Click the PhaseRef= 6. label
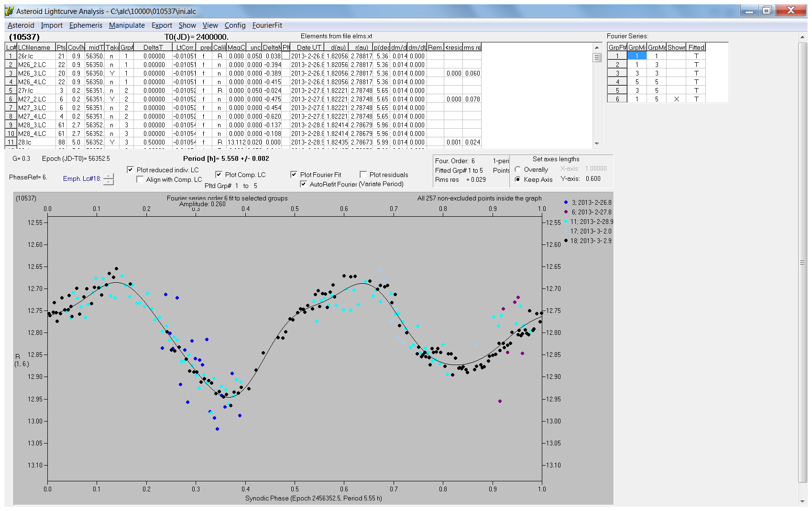This screenshot has height=511, width=812. 28,177
